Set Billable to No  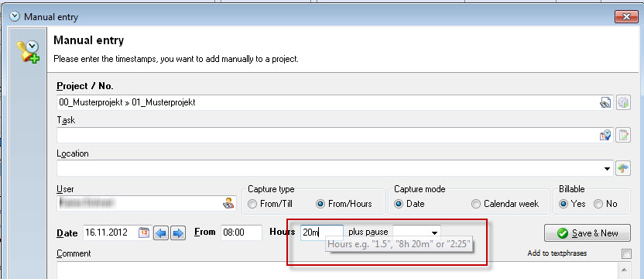[x=605, y=204]
